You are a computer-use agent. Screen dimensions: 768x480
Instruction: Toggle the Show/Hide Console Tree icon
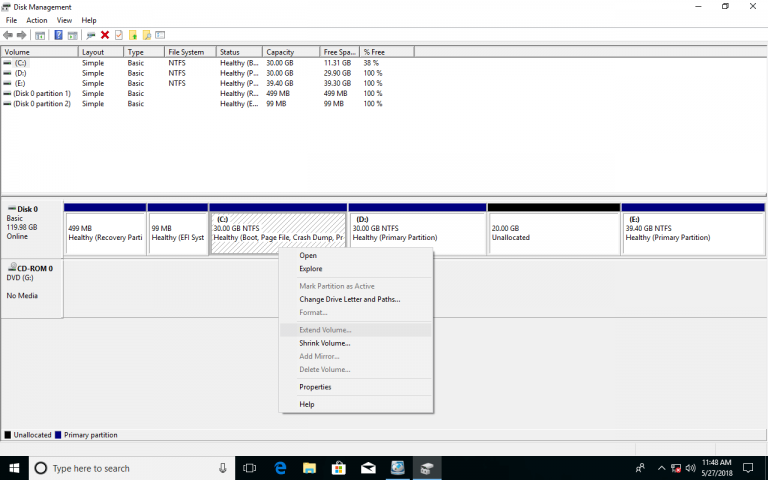(x=40, y=35)
